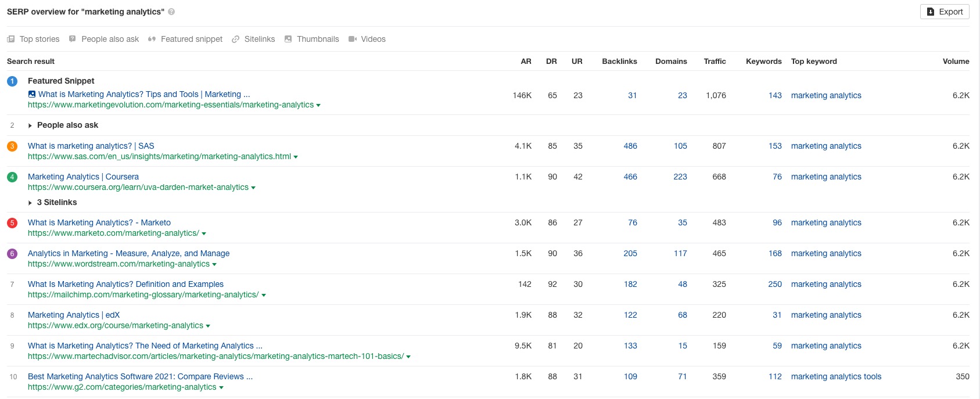Open URL dropdown for wordstream.com result
Viewport: 980px width, 399px height.
(x=214, y=264)
